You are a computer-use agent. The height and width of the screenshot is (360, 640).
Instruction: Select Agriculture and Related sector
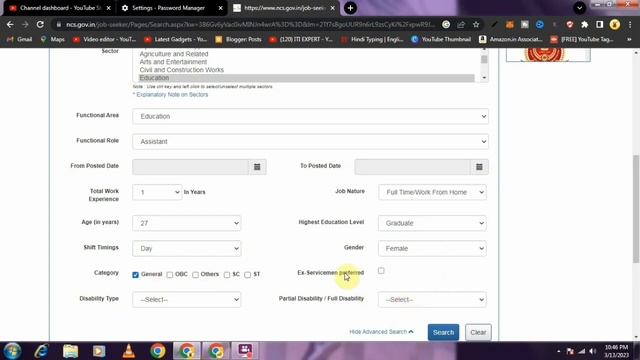click(x=174, y=54)
